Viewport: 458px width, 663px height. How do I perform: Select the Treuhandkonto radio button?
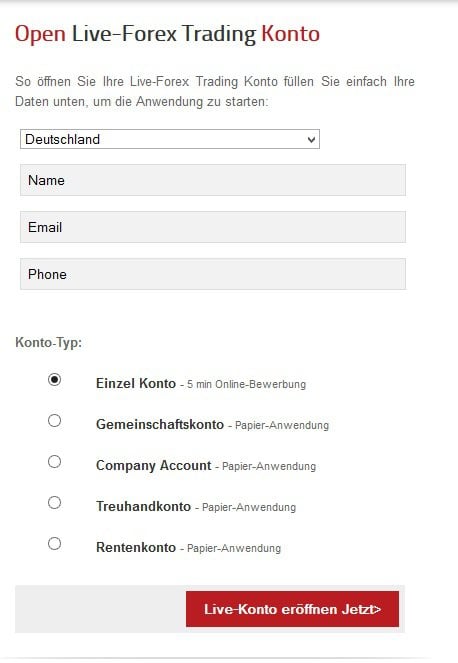point(54,502)
